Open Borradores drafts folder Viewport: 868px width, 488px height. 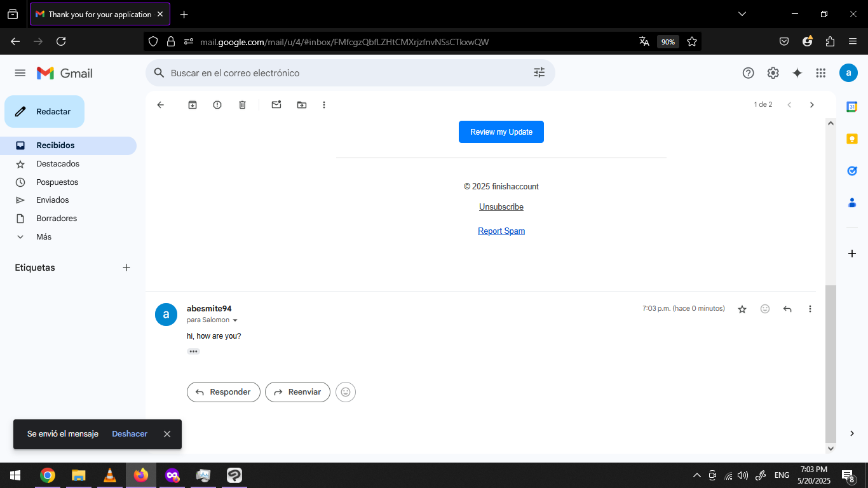pyautogui.click(x=68, y=219)
